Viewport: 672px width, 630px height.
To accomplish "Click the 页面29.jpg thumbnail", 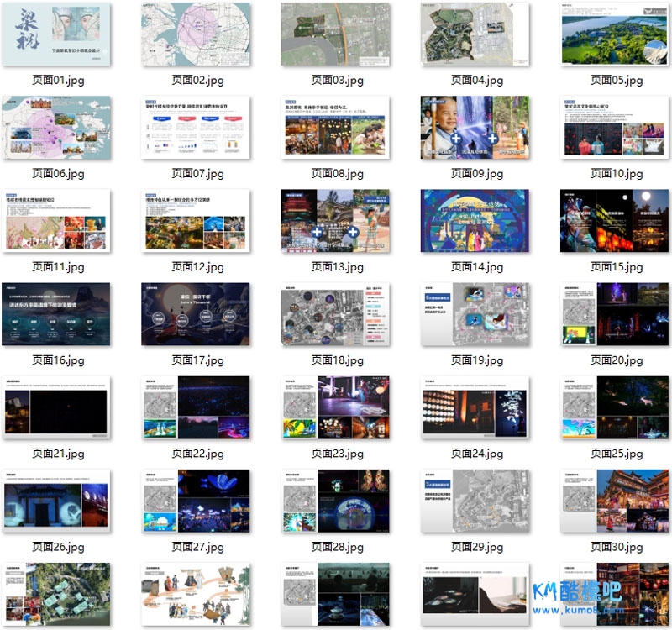I will click(x=475, y=500).
